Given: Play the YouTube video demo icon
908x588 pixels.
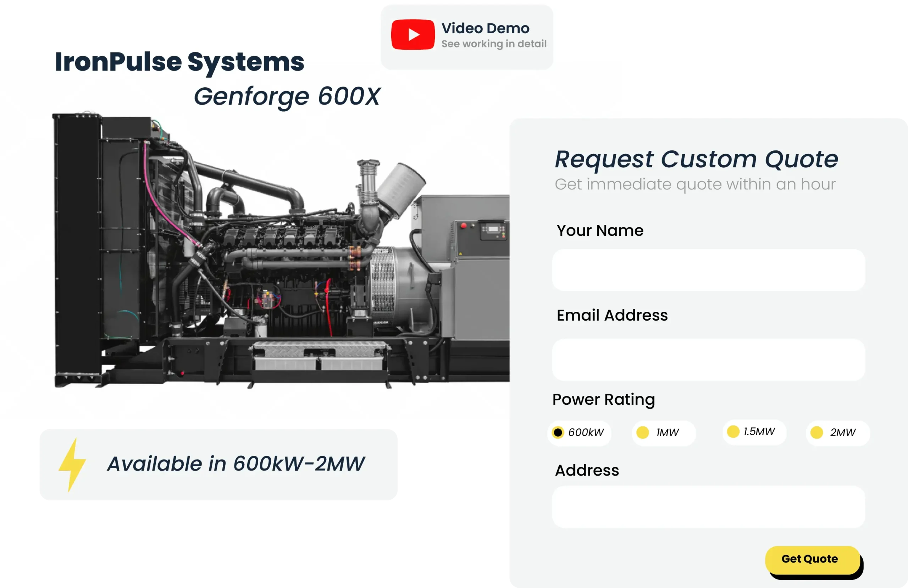Looking at the screenshot, I should (x=413, y=34).
